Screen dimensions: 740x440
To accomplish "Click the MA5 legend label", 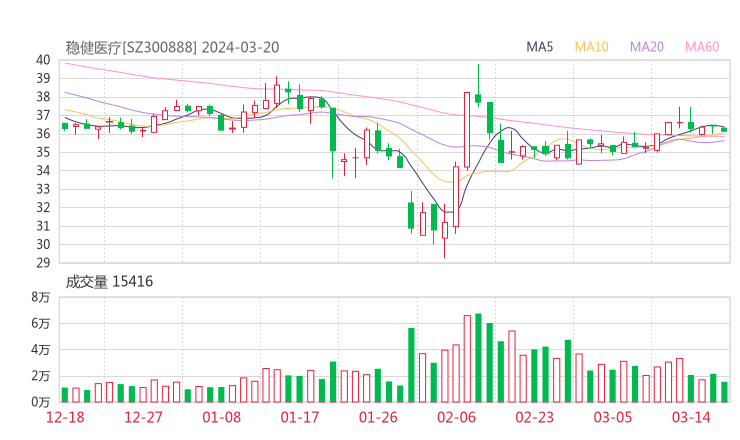I will (x=539, y=47).
